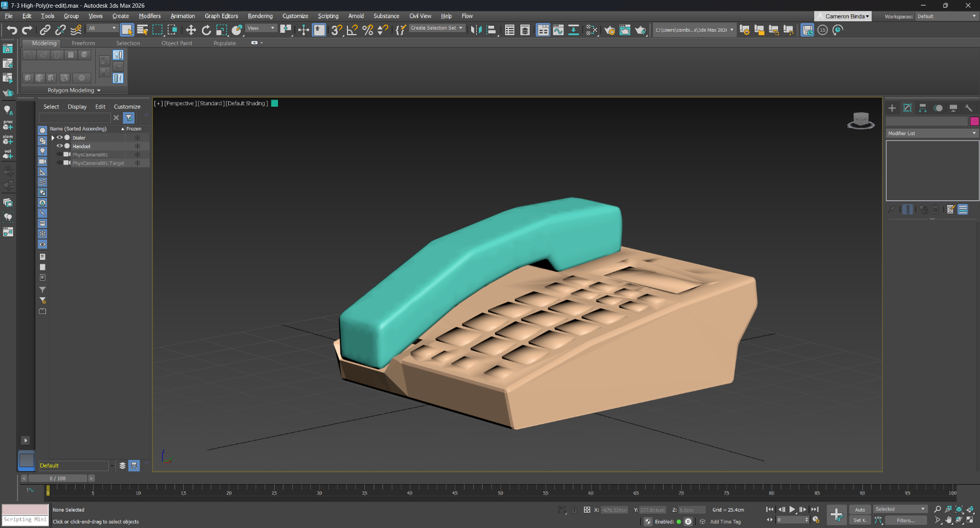Toggle the Angle Snap icon
This screenshot has height=528, width=980.
point(352,30)
